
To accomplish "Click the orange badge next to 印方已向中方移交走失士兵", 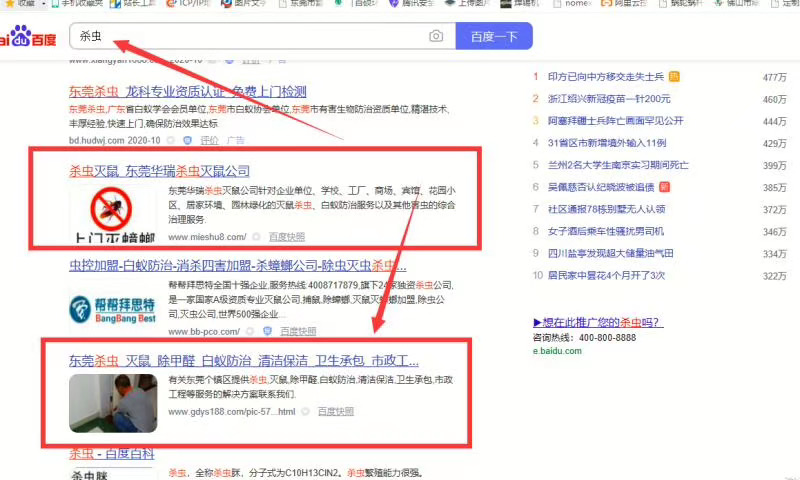I will [674, 77].
